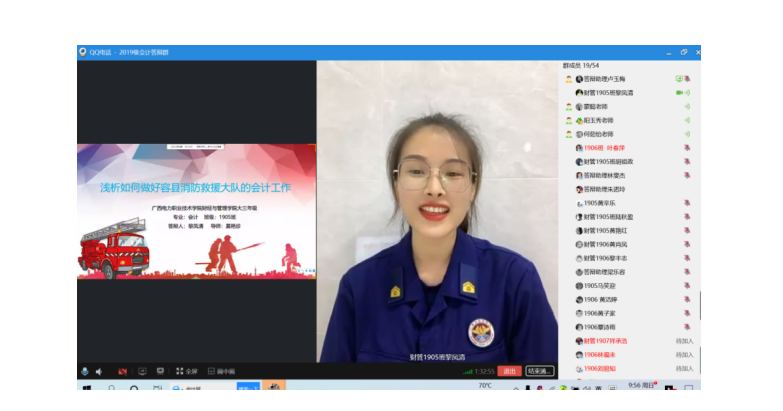Click green camera icon next to 财管1905班黎凤清
This screenshot has height=411, width=783.
pos(679,93)
